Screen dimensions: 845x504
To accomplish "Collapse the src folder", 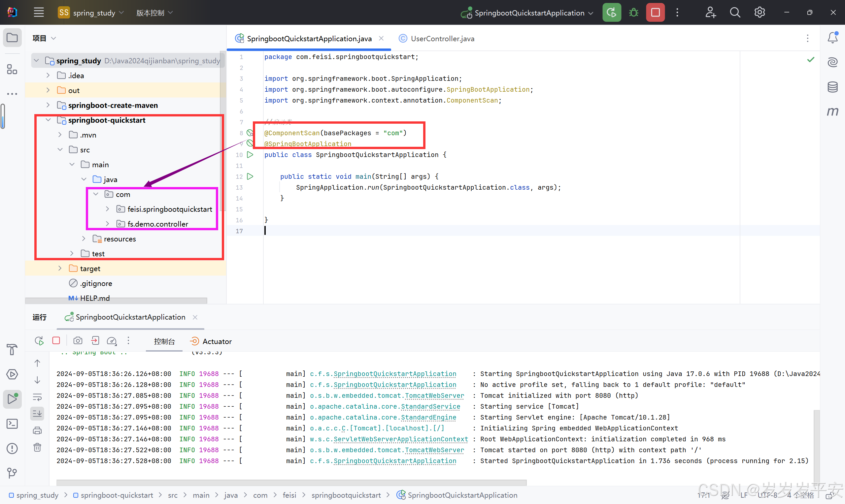I will (x=60, y=149).
